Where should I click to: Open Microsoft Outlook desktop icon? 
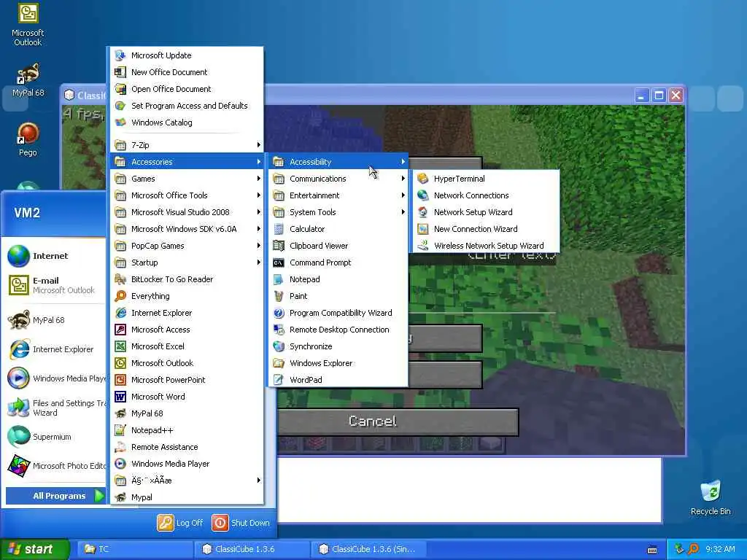(x=28, y=25)
